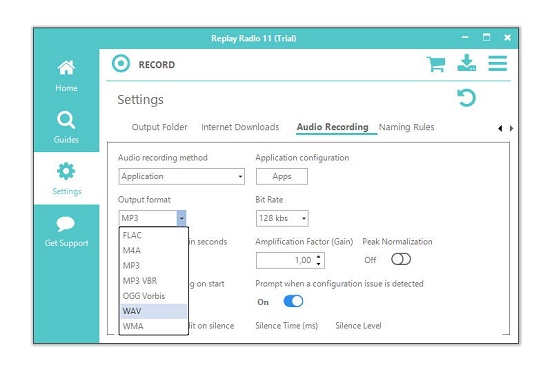The height and width of the screenshot is (376, 550).
Task: Choose WMA output format
Action: (x=153, y=326)
